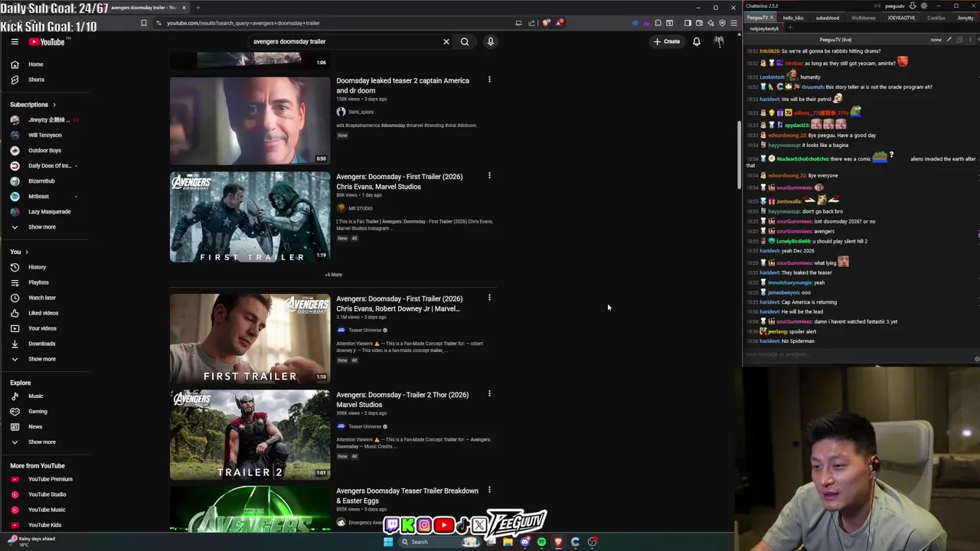This screenshot has width=980, height=551.
Task: Switch to Wolfsbanee tab in Chatterino
Action: coord(863,18)
